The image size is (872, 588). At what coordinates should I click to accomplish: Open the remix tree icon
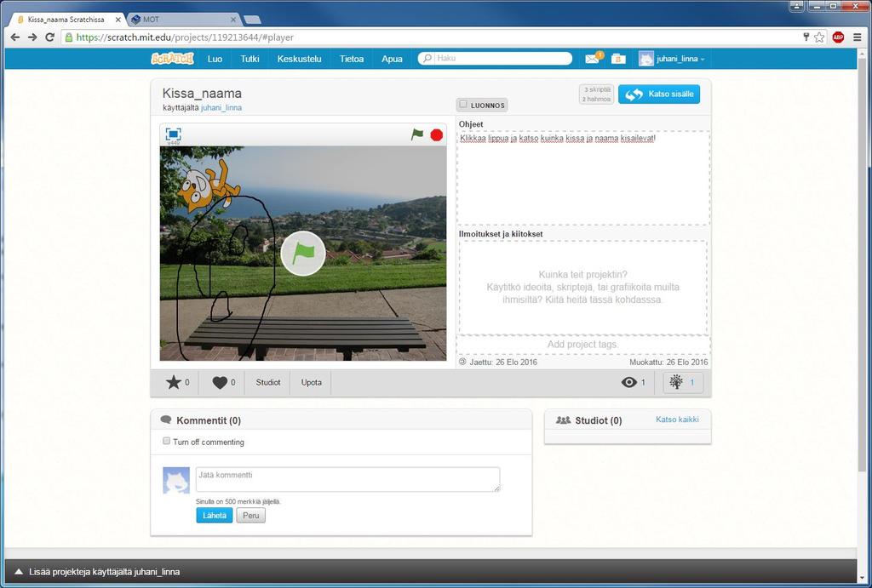(676, 382)
